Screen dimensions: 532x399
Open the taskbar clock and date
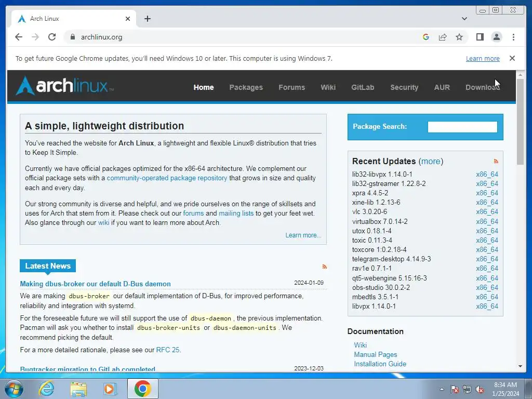coord(506,389)
